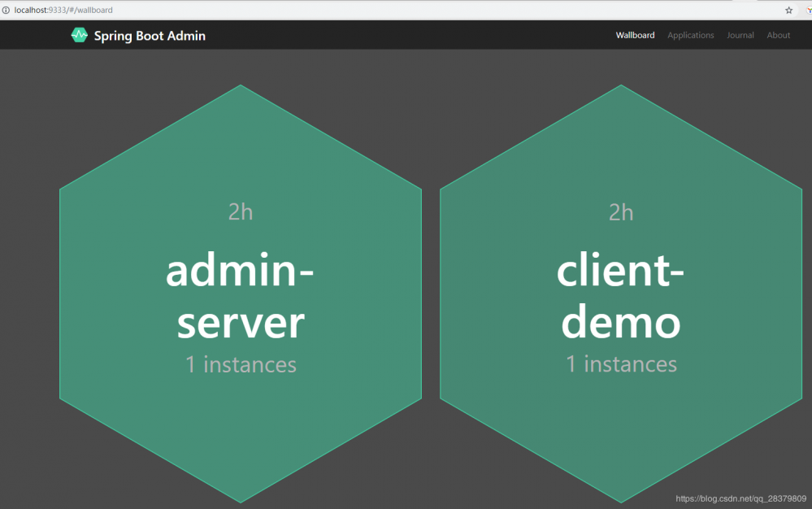Click the blog.csdn.net watermark link
812x509 pixels.
[740, 498]
